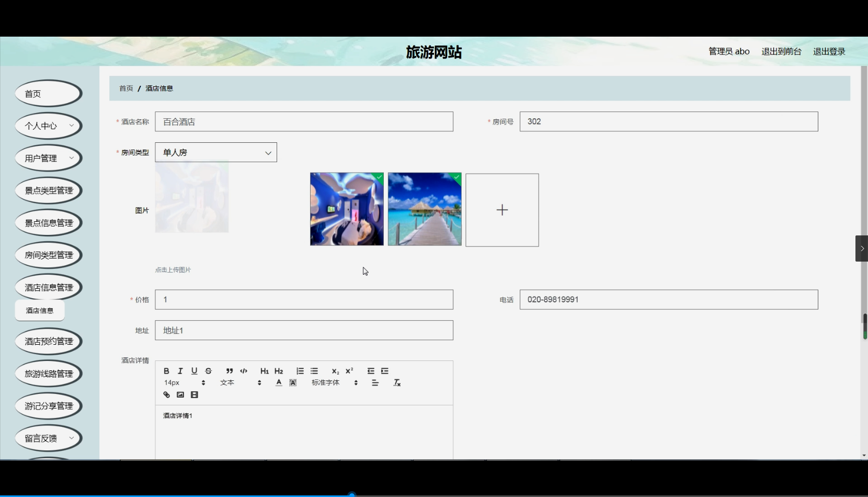Click into the 酒店详情 editor text area

(x=304, y=432)
